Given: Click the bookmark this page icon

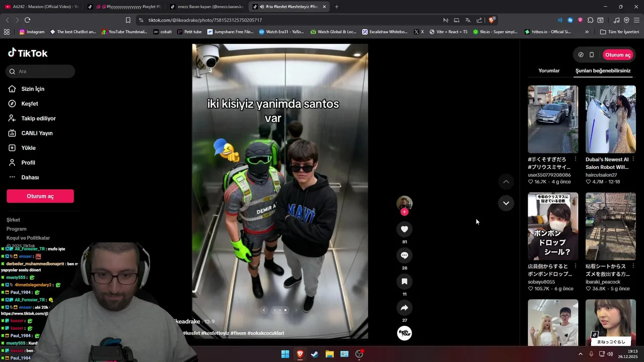Looking at the screenshot, I should (128, 20).
